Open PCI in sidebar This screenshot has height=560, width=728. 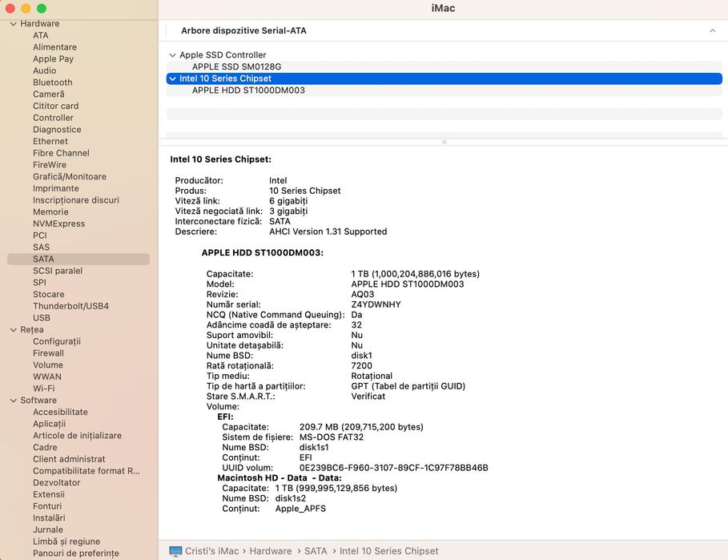39,236
